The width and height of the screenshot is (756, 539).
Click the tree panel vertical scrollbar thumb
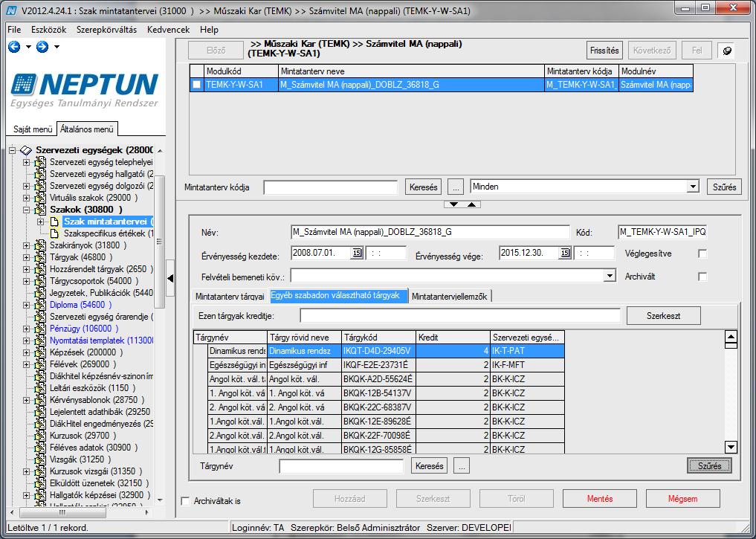click(x=159, y=241)
